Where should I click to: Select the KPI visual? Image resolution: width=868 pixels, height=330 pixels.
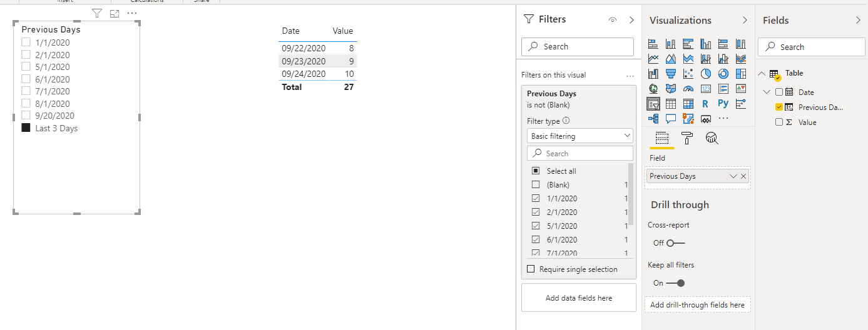coord(741,89)
